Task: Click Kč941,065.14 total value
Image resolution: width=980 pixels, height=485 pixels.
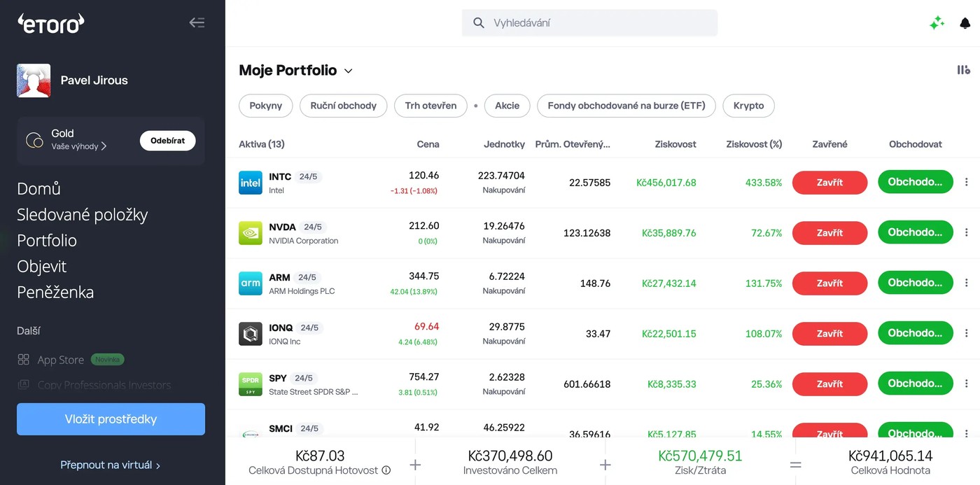Action: pos(890,456)
